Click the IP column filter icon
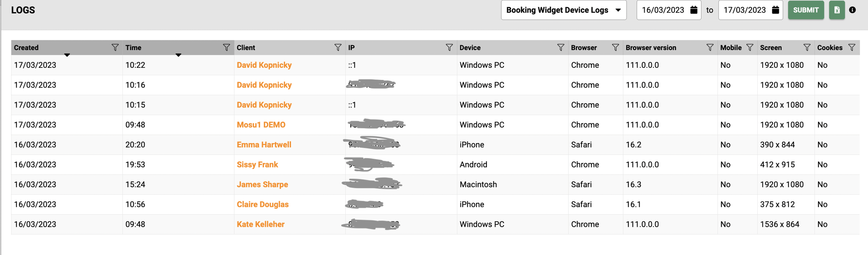 (449, 48)
